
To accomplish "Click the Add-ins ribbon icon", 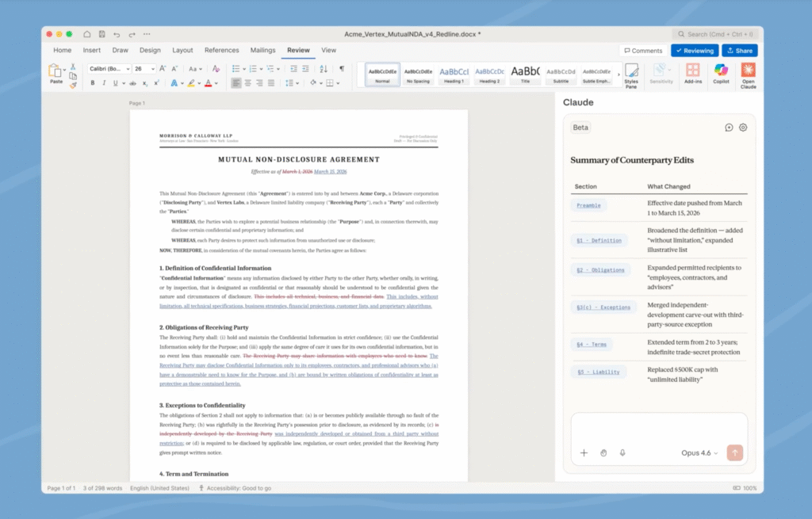I will (x=693, y=74).
